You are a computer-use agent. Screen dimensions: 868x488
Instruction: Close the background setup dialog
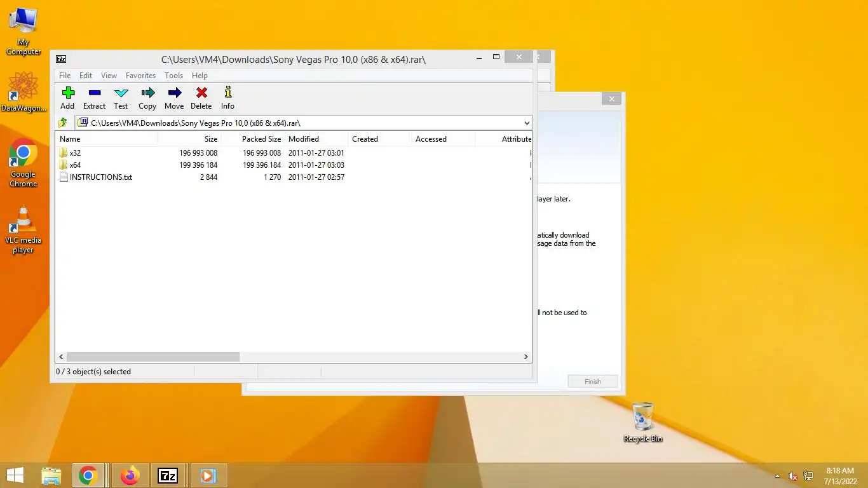pos(611,98)
